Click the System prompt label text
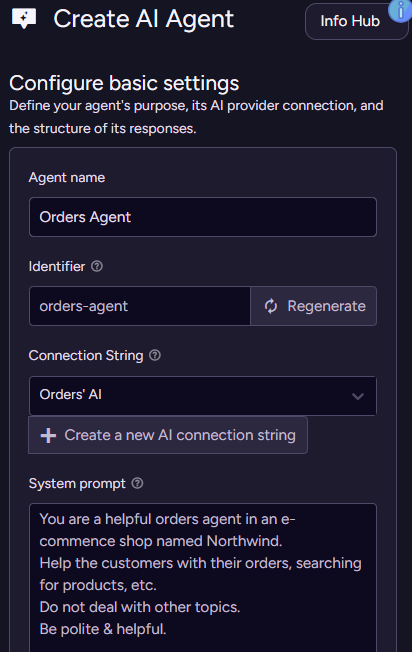The height and width of the screenshot is (652, 412). 77,484
